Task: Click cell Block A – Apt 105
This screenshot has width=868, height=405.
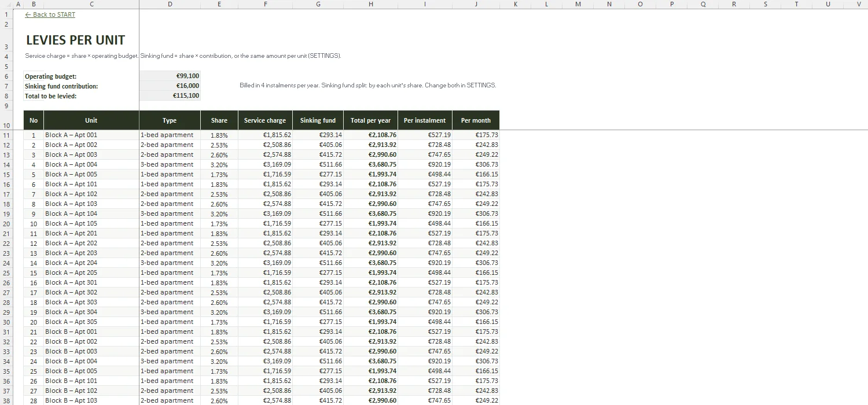Action: [x=91, y=223]
